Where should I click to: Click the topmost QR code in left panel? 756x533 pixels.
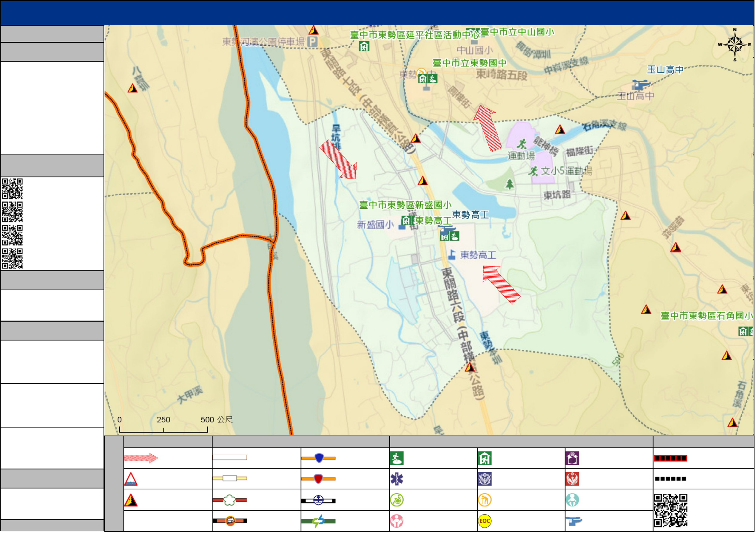click(13, 189)
